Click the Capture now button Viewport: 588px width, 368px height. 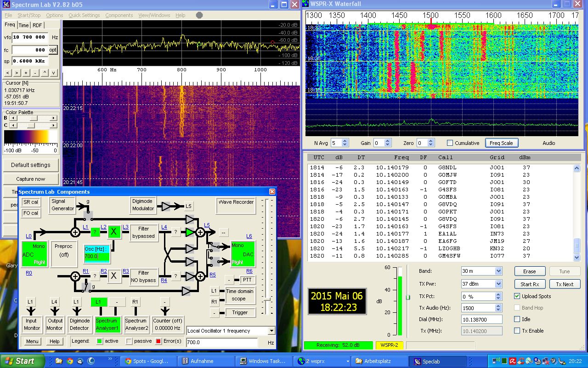tap(30, 178)
